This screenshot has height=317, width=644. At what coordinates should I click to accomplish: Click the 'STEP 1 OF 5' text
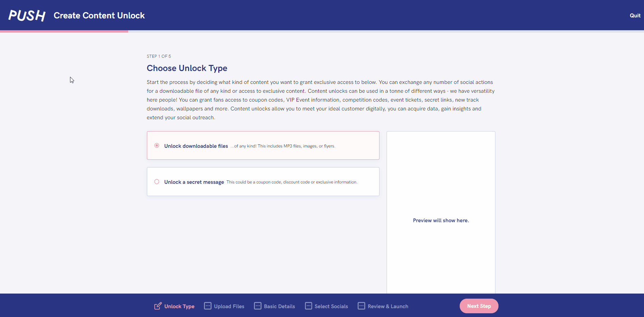pyautogui.click(x=159, y=56)
